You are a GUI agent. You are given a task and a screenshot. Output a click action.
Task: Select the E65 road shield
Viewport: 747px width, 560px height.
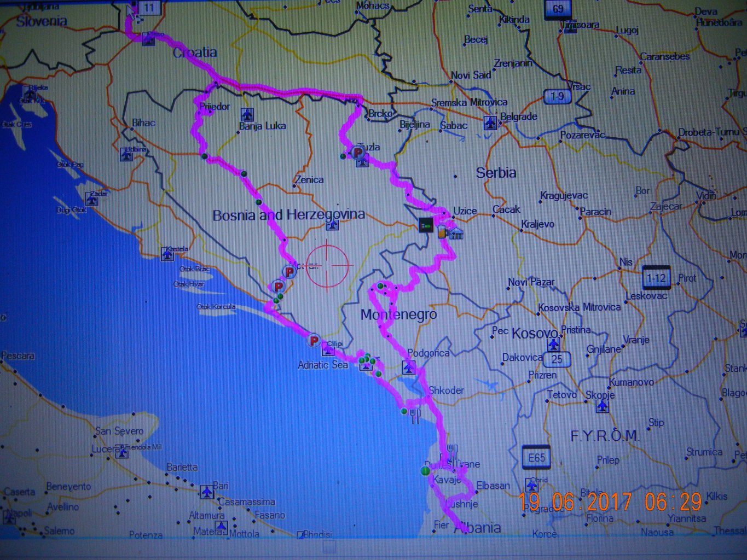click(x=536, y=457)
